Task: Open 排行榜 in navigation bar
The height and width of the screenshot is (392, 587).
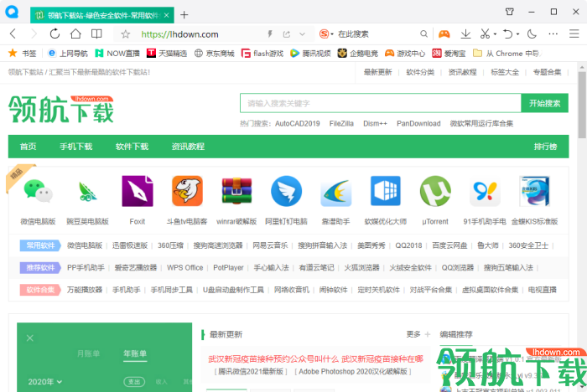Action: point(545,147)
